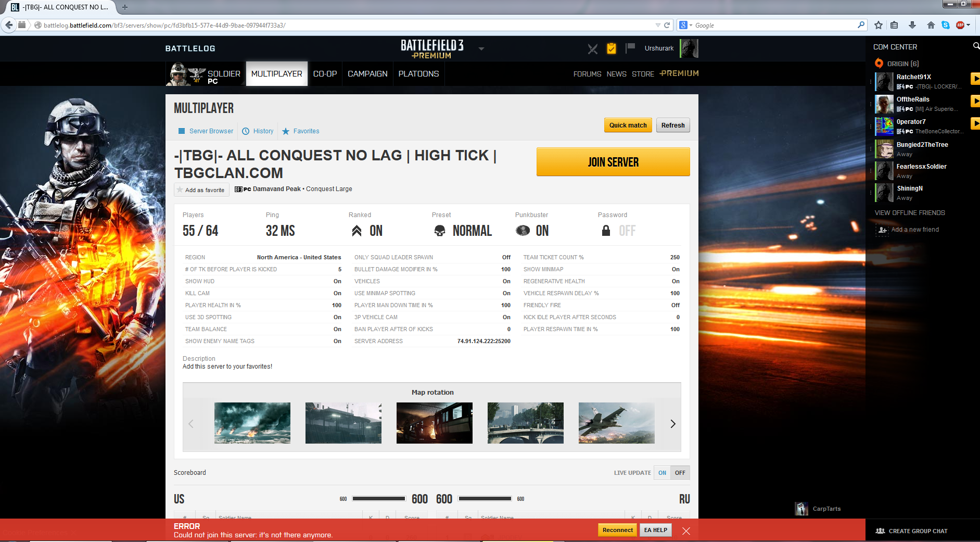The image size is (980, 542).
Task: Click the jet aircraft map thumbnail
Action: (x=617, y=423)
